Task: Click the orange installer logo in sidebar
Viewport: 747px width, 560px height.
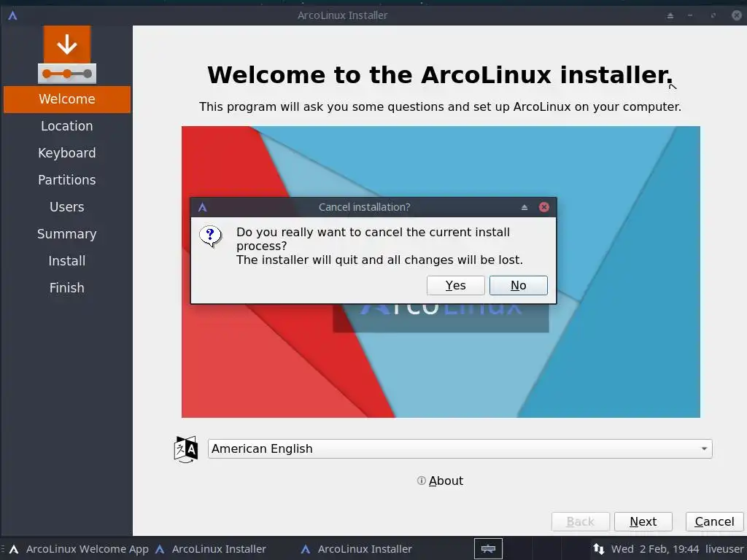Action: (66, 55)
